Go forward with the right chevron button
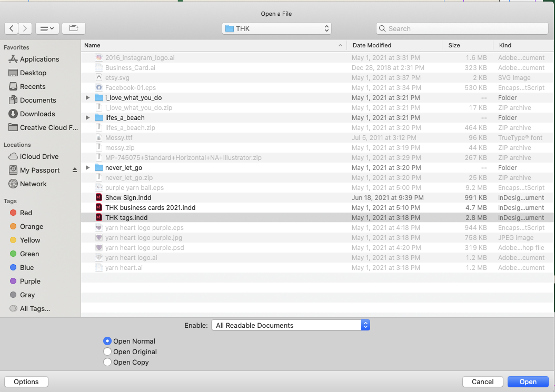The height and width of the screenshot is (392, 555). click(x=25, y=28)
